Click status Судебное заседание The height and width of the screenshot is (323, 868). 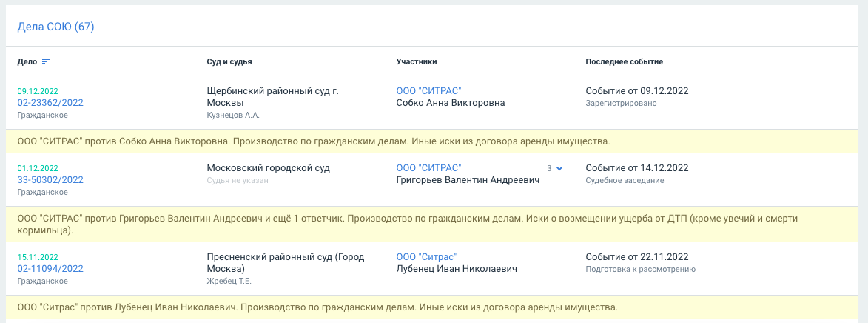(x=625, y=181)
